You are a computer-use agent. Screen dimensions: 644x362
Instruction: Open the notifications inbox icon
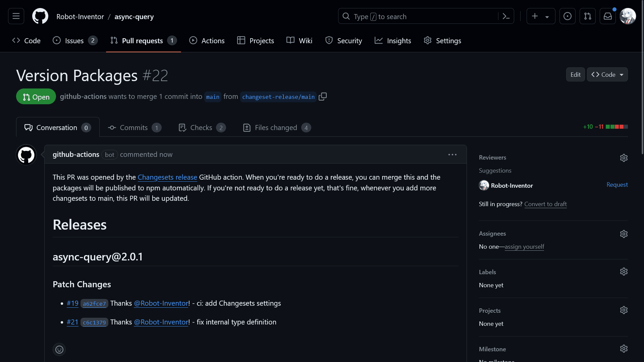[x=608, y=16]
